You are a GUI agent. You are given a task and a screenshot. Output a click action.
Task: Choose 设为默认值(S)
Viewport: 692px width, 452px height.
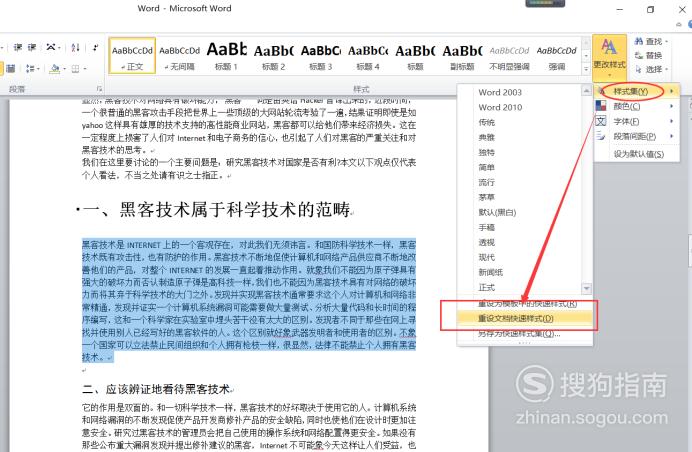[636, 154]
